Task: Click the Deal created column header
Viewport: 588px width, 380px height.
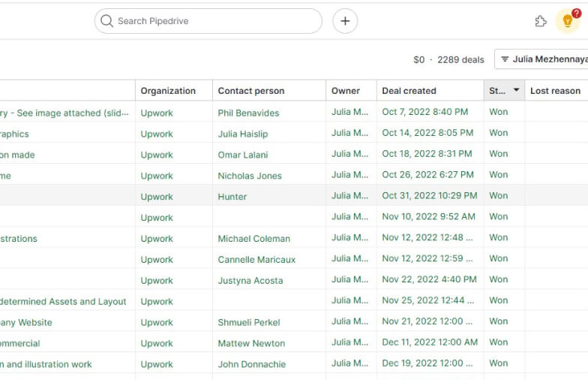Action: click(409, 91)
